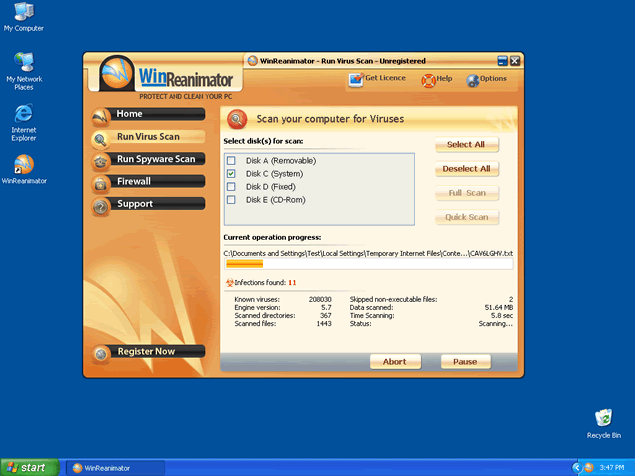Click the scan progress bar
Viewport: 635px width, 476px height.
367,265
